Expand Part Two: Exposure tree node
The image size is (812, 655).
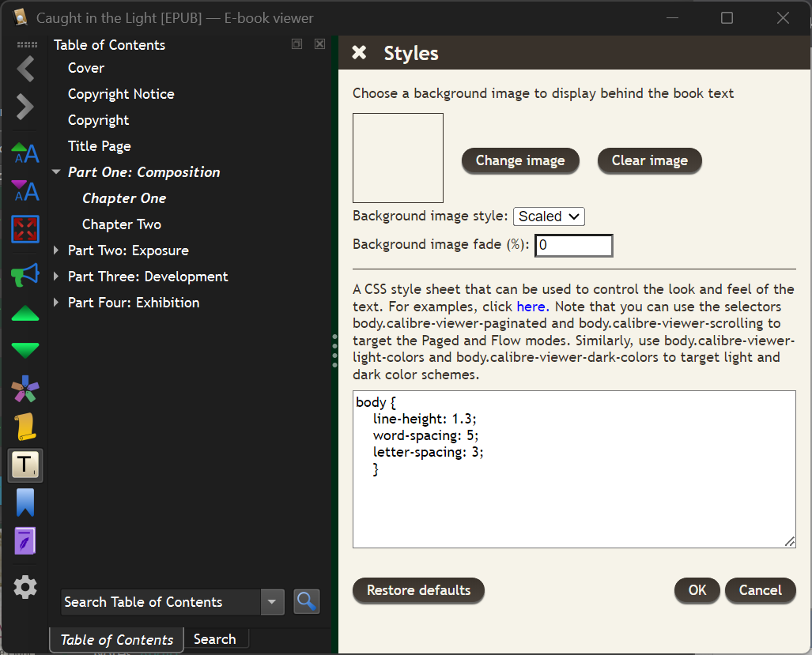coord(56,250)
